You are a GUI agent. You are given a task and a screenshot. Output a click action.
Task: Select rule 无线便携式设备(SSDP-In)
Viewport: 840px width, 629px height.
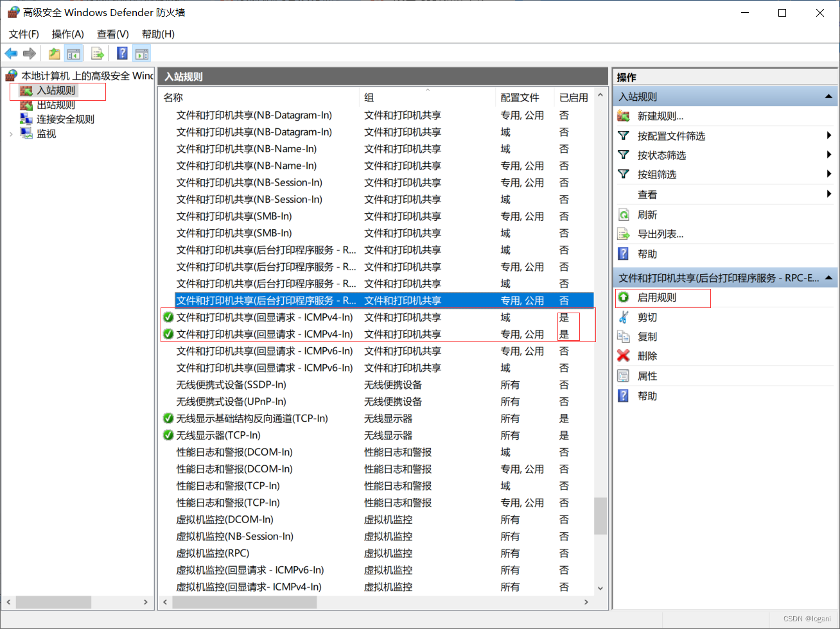376,384
